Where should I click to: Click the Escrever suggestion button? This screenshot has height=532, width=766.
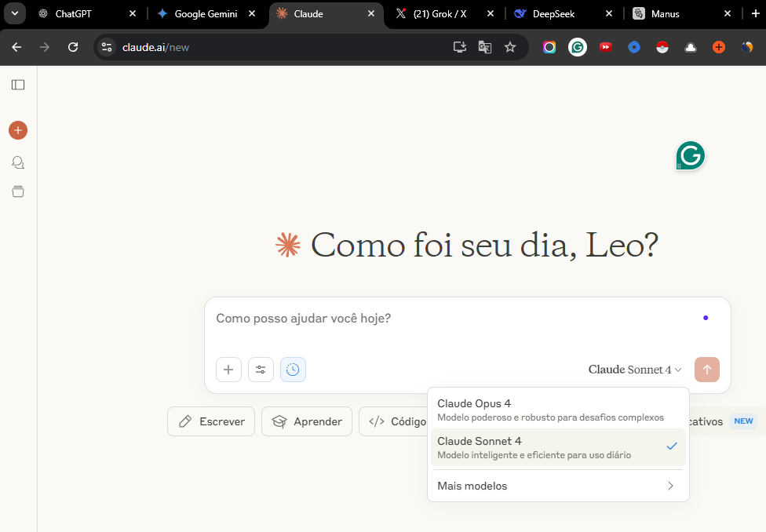[211, 421]
